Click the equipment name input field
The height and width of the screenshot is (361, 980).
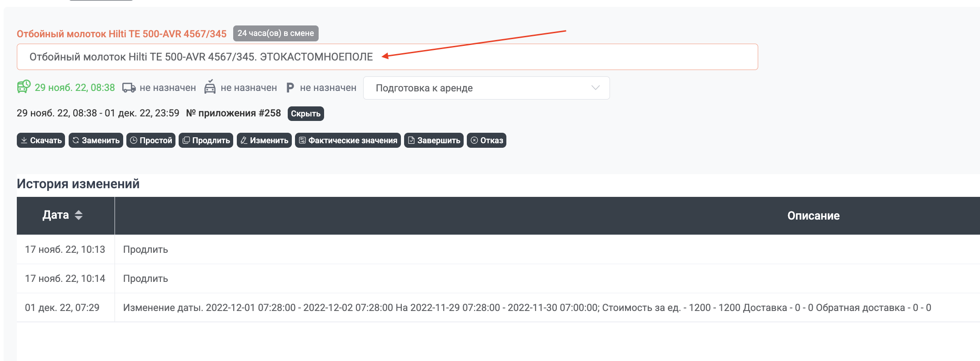387,57
